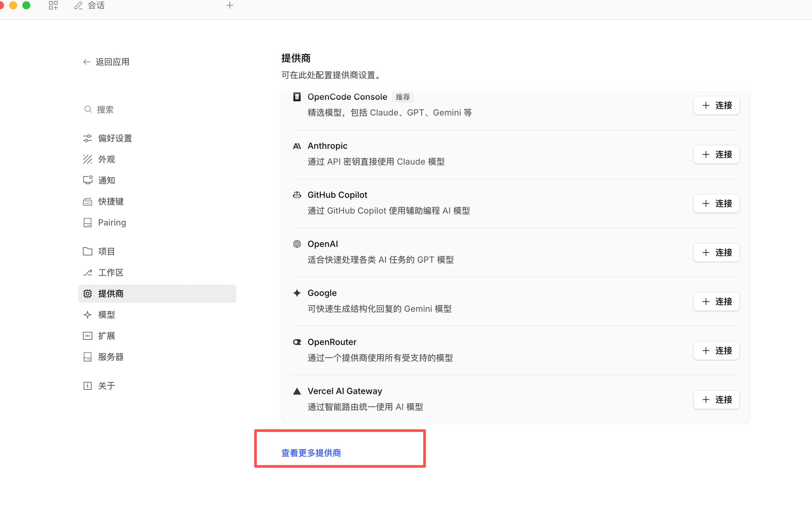The height and width of the screenshot is (505, 812).
Task: Click the folder icon beside 项目
Action: tap(88, 251)
